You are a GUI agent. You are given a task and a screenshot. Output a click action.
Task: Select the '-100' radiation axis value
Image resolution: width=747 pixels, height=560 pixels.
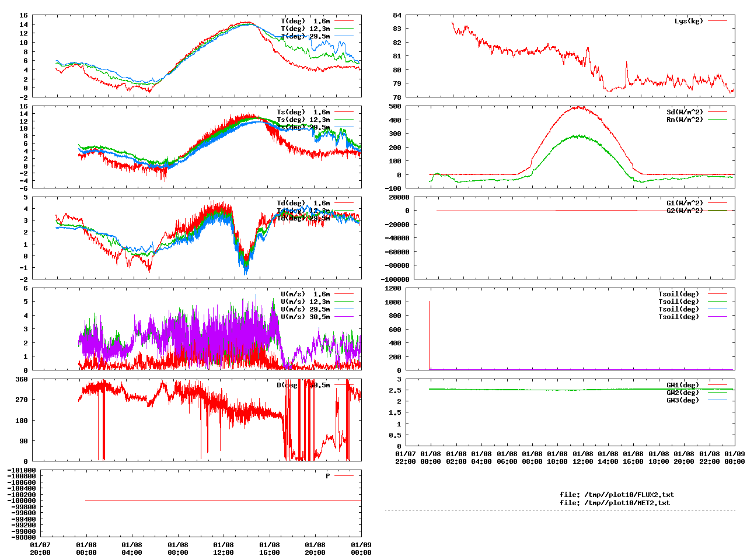[393, 188]
